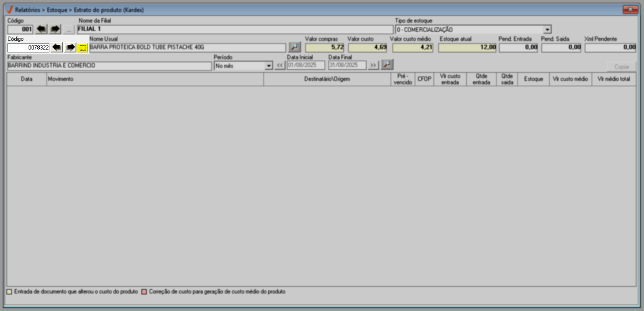Click the Fabricante field
This screenshot has width=644, height=311.
(109, 66)
